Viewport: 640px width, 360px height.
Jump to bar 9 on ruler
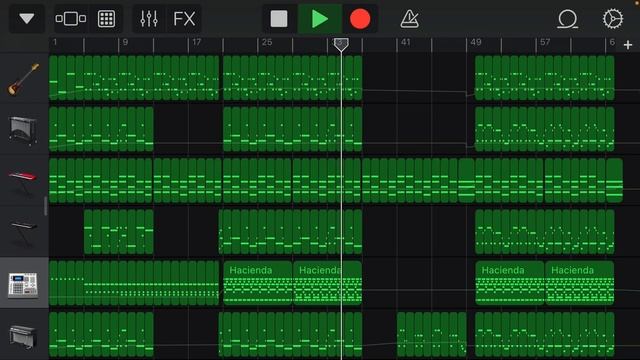click(x=125, y=42)
